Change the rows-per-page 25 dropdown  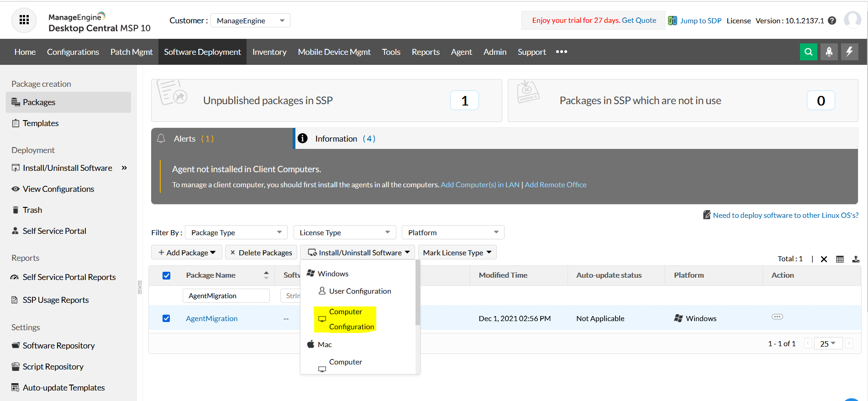[x=828, y=343]
